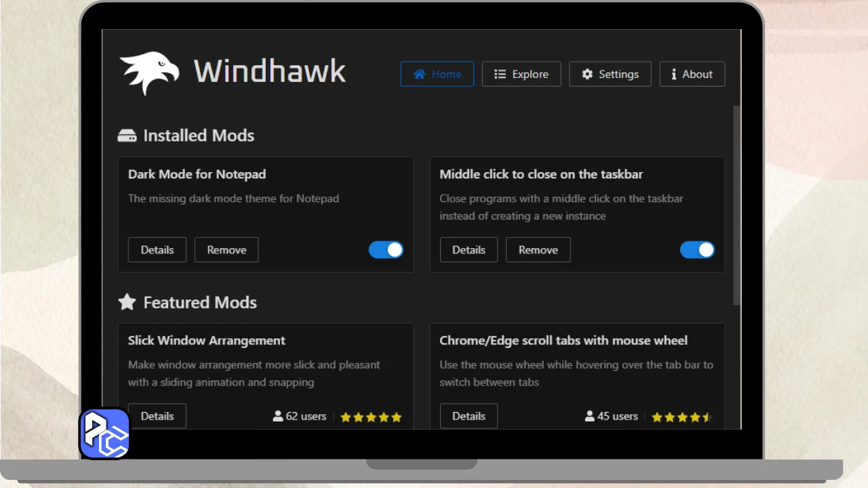Click the Windhawk eagle logo
Viewport: 868px width, 488px height.
coord(150,73)
